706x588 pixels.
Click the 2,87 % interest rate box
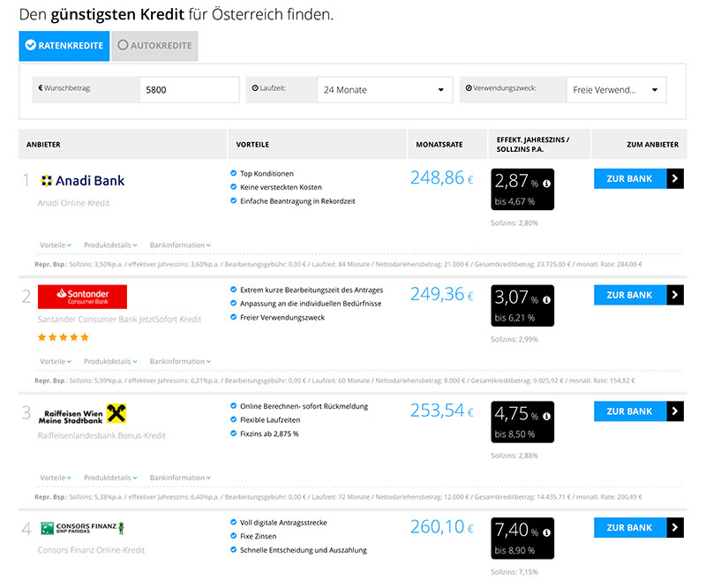(x=522, y=189)
